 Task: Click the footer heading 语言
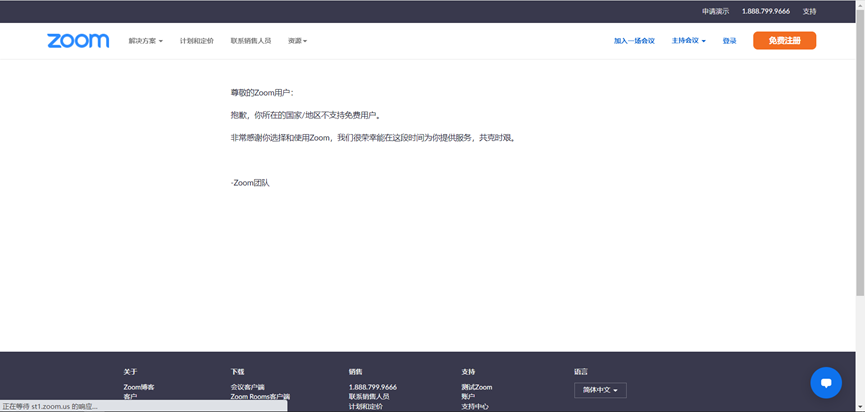tap(581, 372)
